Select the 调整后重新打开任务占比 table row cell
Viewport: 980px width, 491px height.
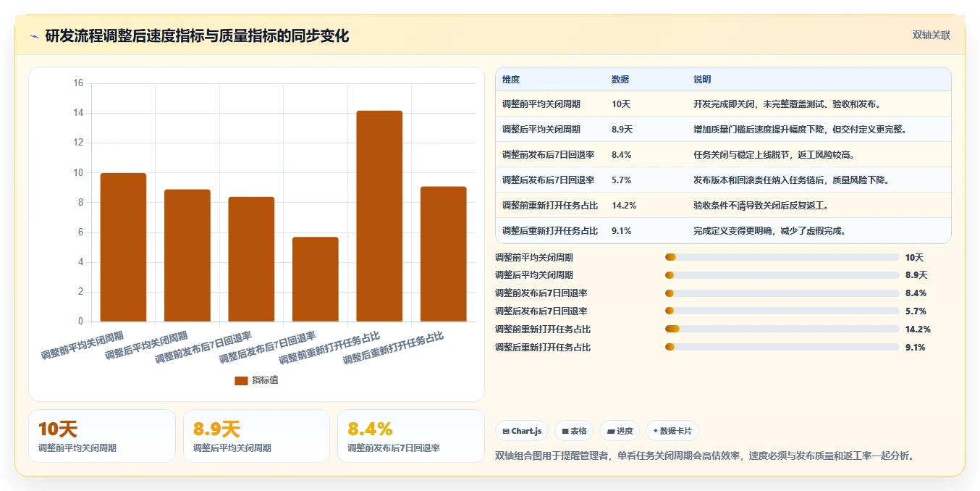click(550, 231)
